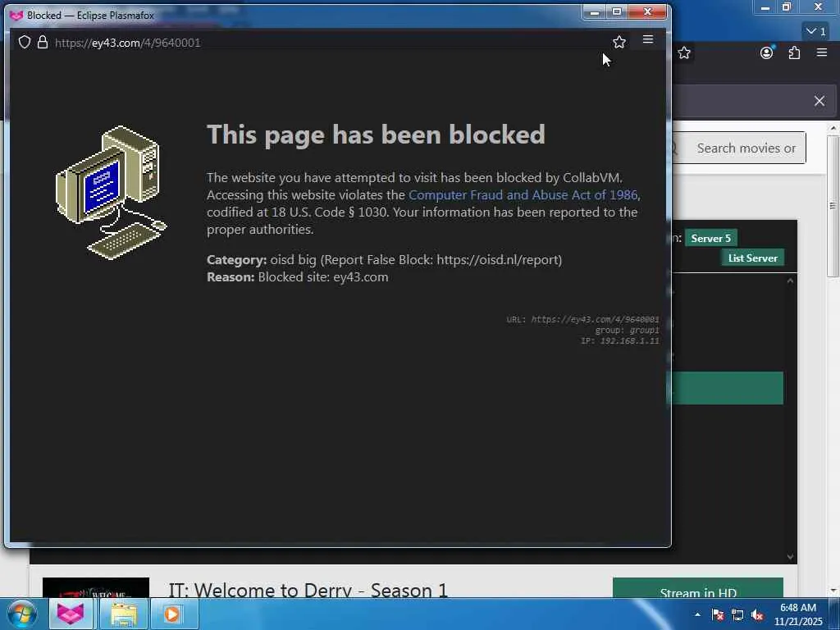This screenshot has height=630, width=840.
Task: Click the 'Search movies or' search field
Action: 739,148
